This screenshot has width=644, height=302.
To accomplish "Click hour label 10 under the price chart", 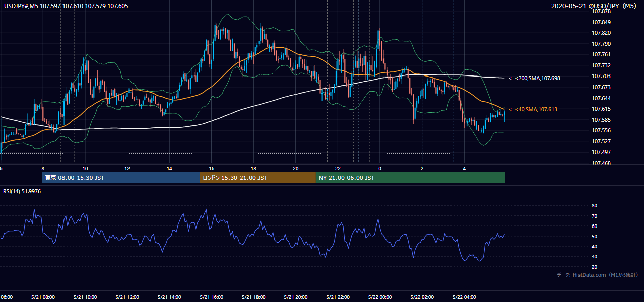I will (85, 169).
